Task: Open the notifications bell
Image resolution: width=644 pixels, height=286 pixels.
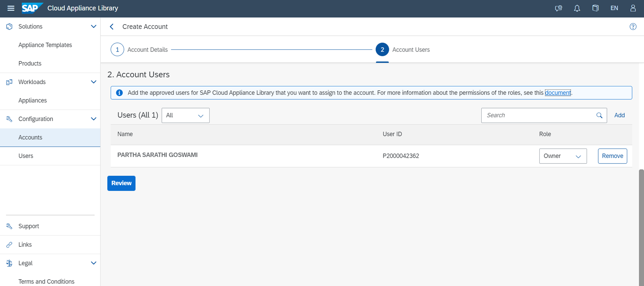Action: (x=577, y=8)
